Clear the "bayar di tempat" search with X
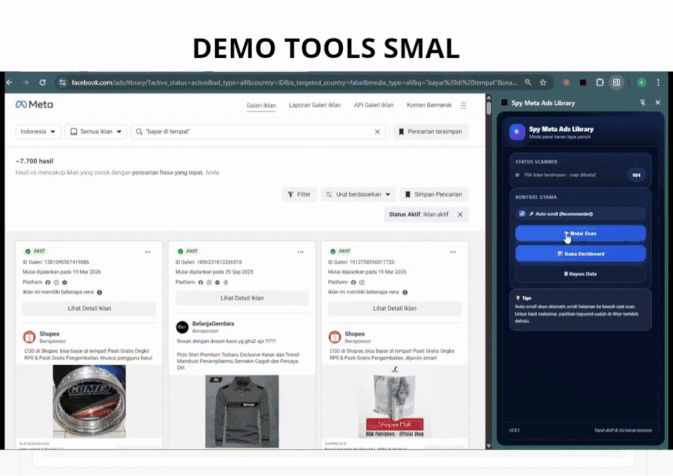The width and height of the screenshot is (673, 476). click(377, 132)
